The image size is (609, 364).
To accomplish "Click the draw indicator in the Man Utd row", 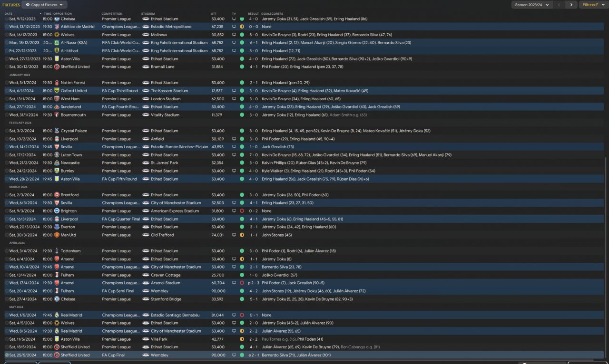I will (x=242, y=235).
